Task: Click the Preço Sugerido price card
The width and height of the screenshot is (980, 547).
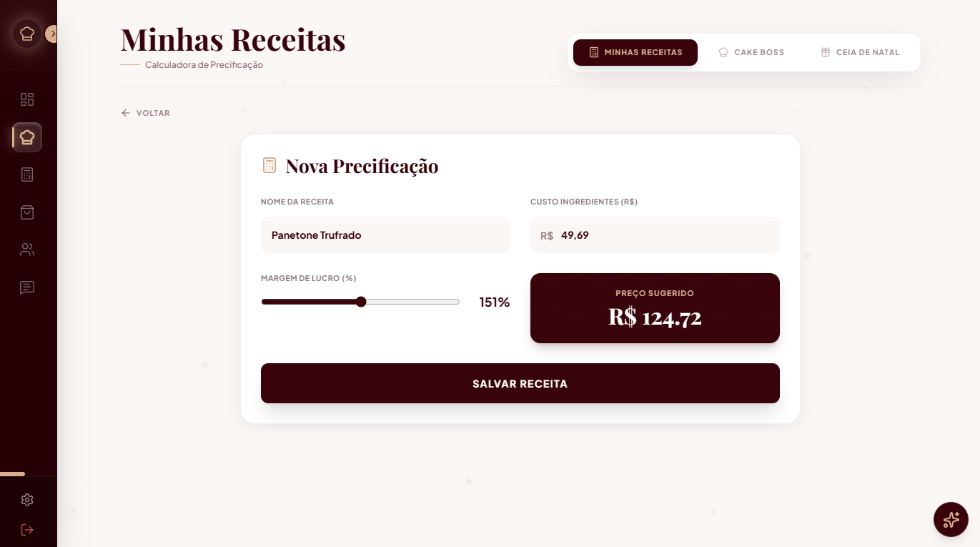Action: [655, 308]
